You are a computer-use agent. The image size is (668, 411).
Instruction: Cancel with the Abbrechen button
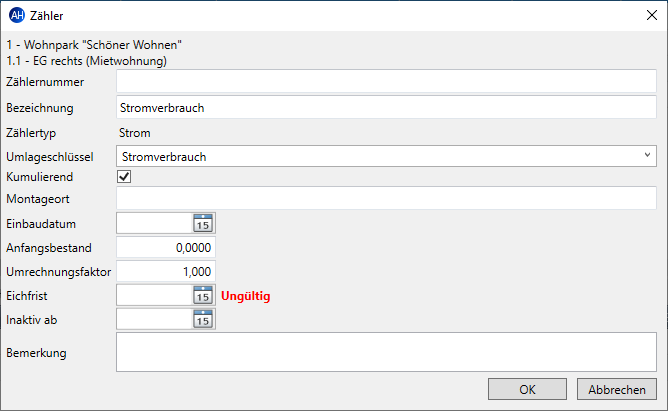click(x=617, y=389)
